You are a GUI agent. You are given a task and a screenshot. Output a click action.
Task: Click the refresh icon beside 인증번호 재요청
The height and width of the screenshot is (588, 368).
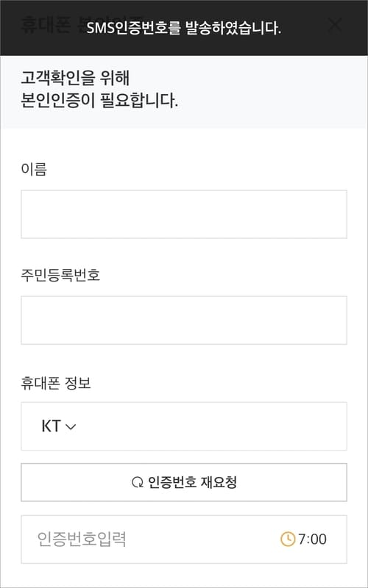pyautogui.click(x=138, y=482)
